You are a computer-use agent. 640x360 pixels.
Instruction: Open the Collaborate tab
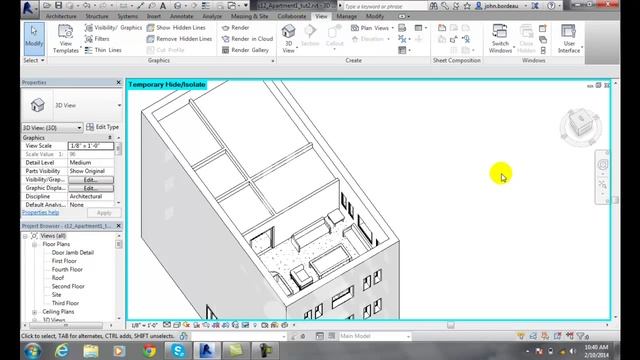tap(291, 16)
